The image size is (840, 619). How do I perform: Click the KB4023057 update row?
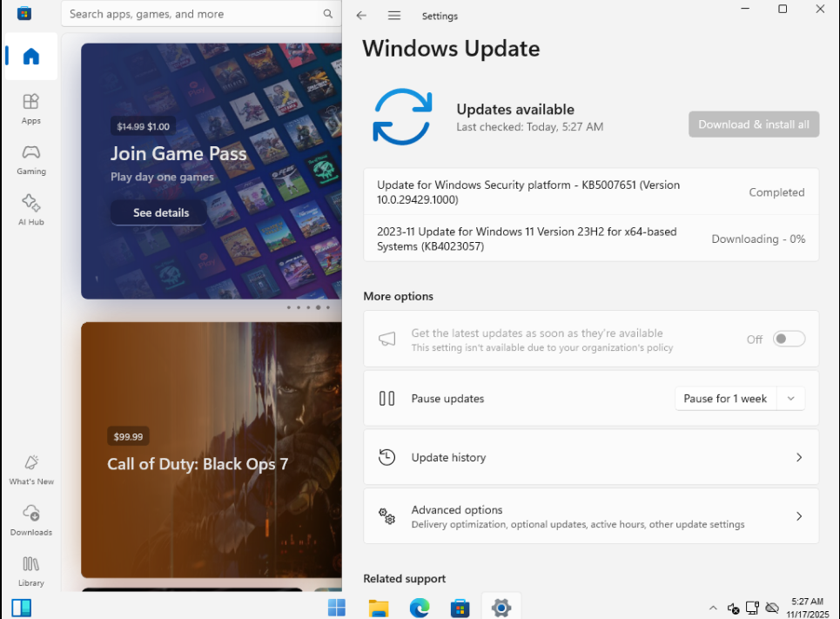click(591, 239)
